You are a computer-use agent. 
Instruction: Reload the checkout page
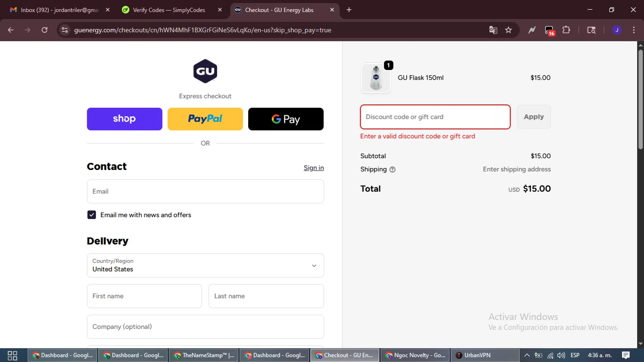pos(45,30)
